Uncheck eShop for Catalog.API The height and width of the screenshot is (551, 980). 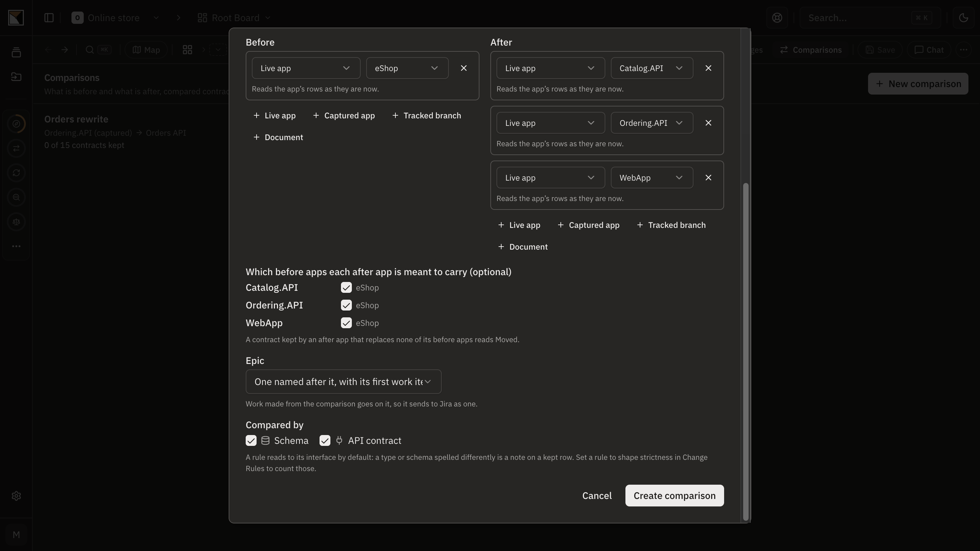pos(346,287)
